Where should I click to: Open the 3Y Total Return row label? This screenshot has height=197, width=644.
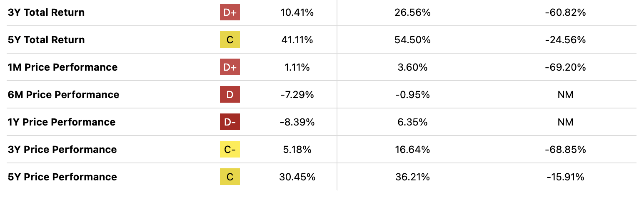46,12
